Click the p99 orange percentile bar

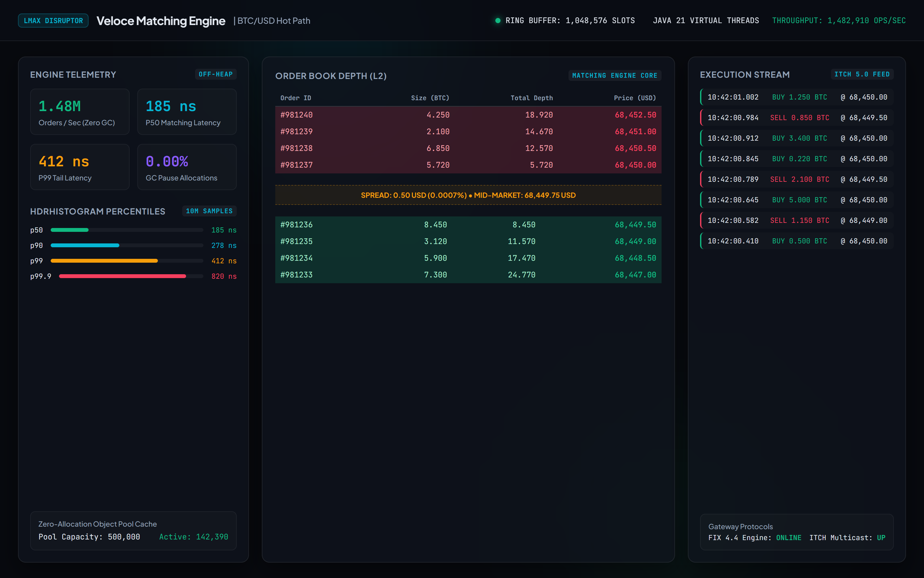tap(127, 261)
